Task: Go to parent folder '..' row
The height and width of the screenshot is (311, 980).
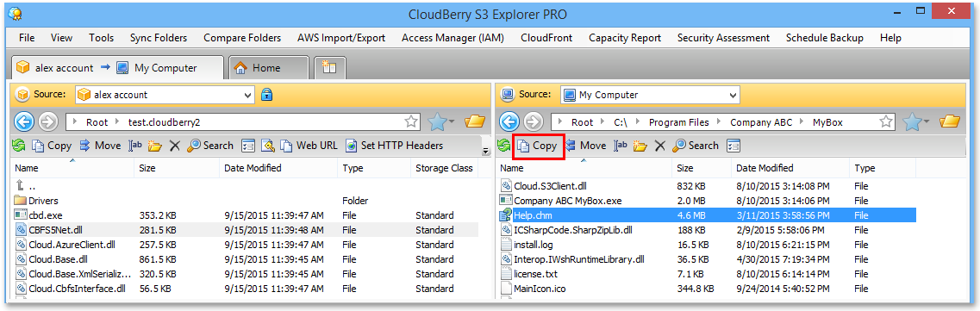Action: click(x=245, y=186)
